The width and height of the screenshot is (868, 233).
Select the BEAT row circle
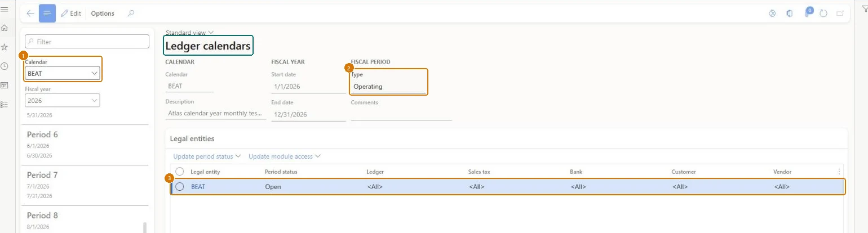180,187
